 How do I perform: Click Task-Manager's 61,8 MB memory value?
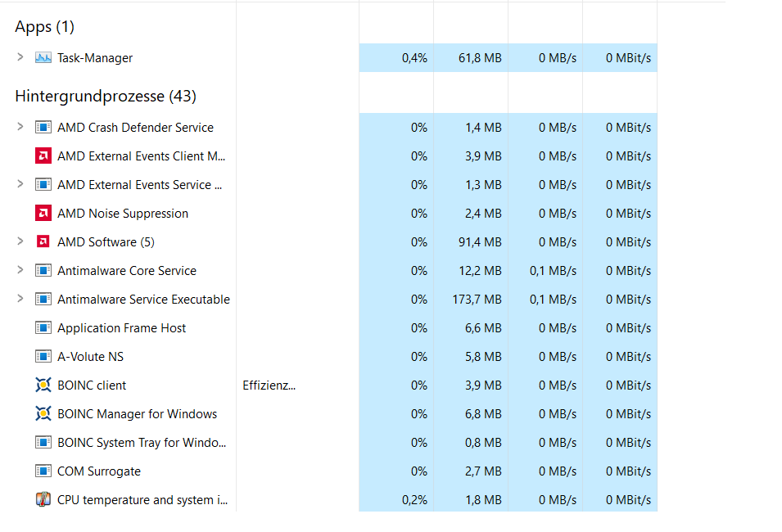click(480, 58)
